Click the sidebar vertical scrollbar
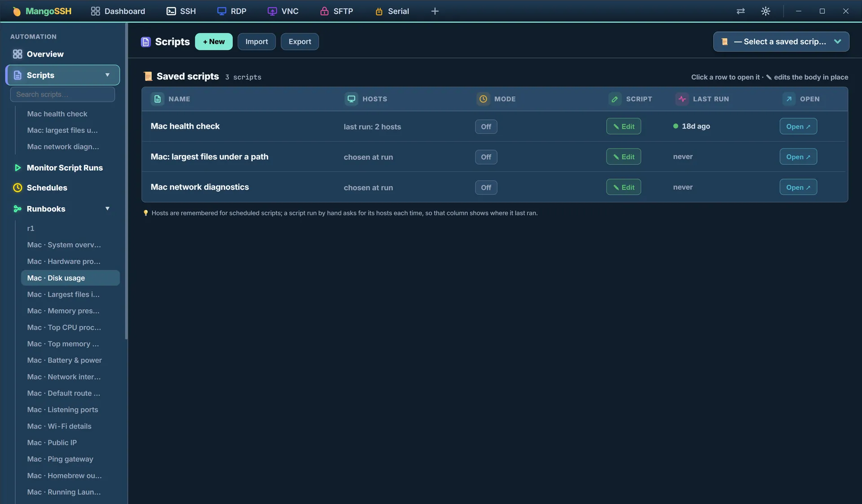 pyautogui.click(x=127, y=182)
